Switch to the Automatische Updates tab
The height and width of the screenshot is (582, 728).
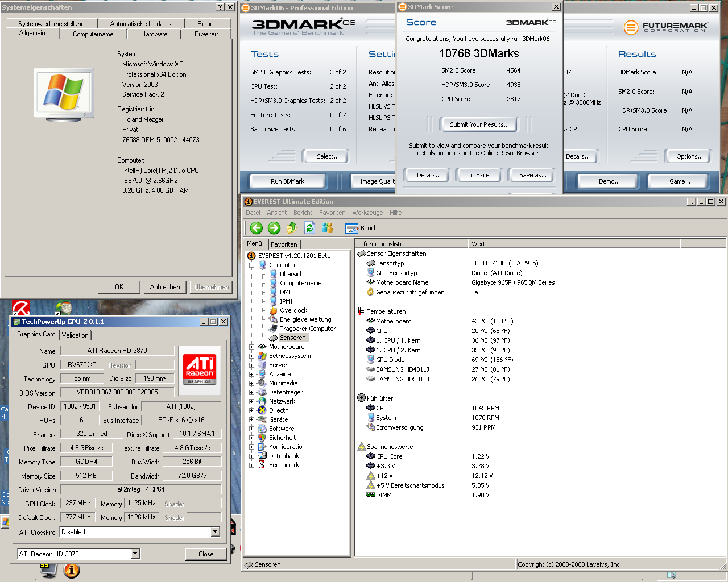pyautogui.click(x=140, y=24)
